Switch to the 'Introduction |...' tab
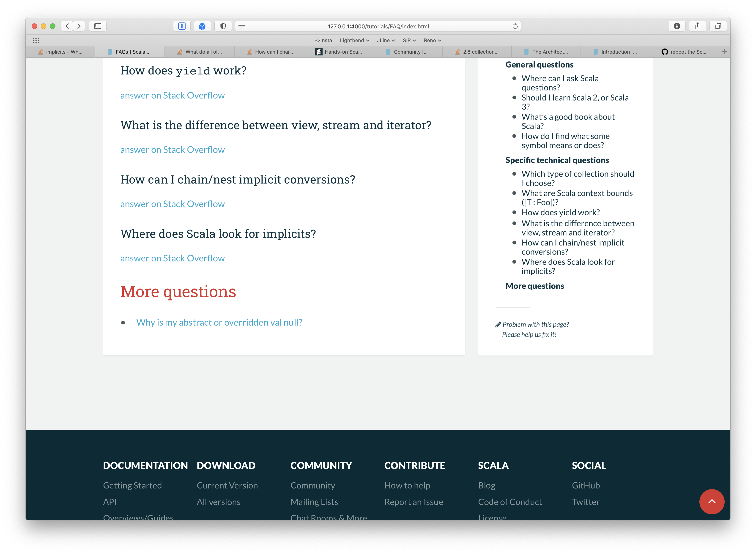 616,52
